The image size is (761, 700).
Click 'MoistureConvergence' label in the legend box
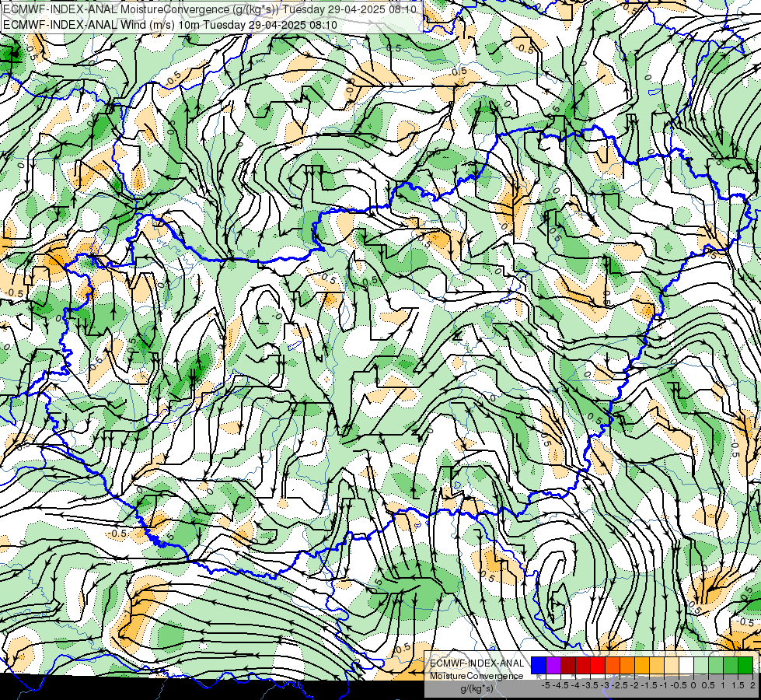pos(477,676)
